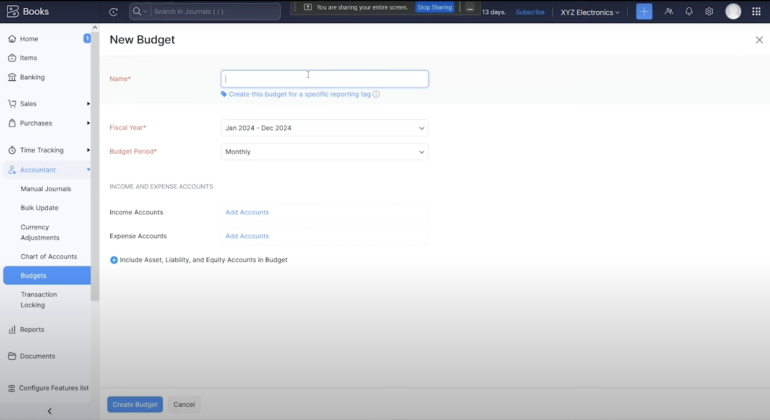Open Banking via its bank icon
770x420 pixels.
tap(12, 77)
